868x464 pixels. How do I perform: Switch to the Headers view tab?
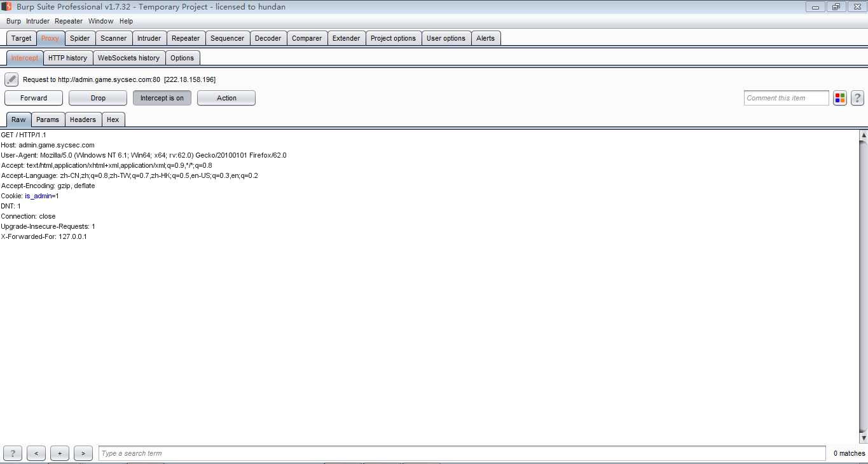click(x=83, y=119)
